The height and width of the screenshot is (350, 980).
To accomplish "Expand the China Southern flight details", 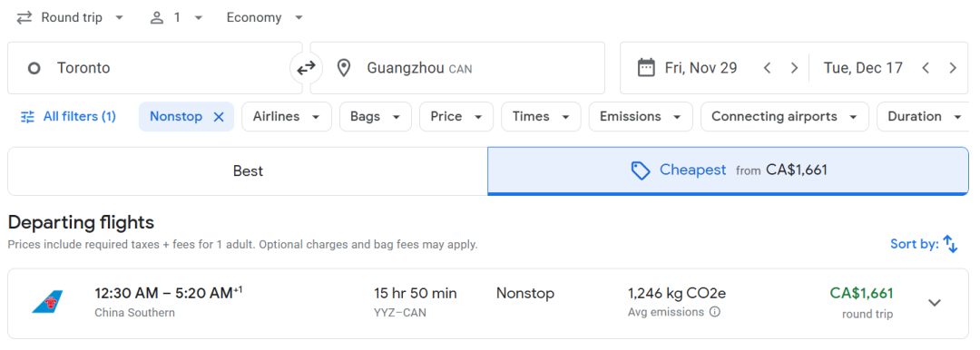I will pyautogui.click(x=935, y=303).
